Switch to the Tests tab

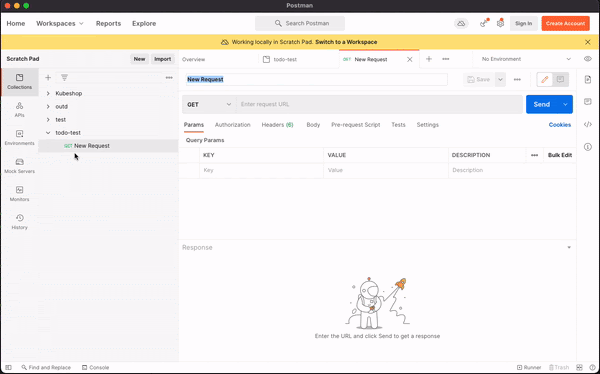[398, 125]
